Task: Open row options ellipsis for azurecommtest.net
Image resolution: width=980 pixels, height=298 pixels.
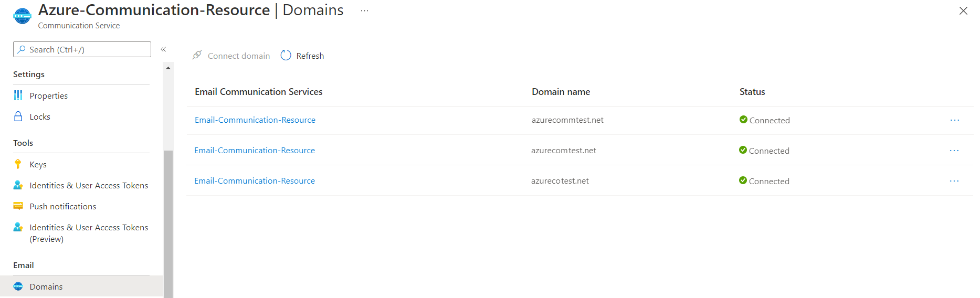Action: point(955,120)
